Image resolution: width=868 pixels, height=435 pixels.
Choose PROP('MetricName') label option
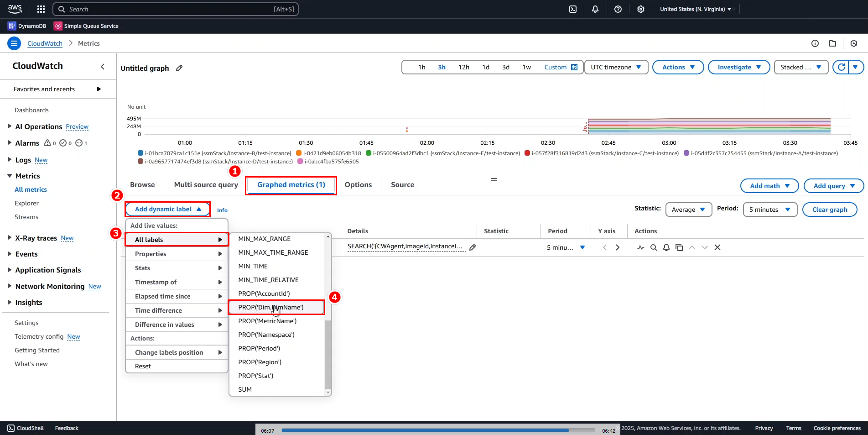click(276, 321)
